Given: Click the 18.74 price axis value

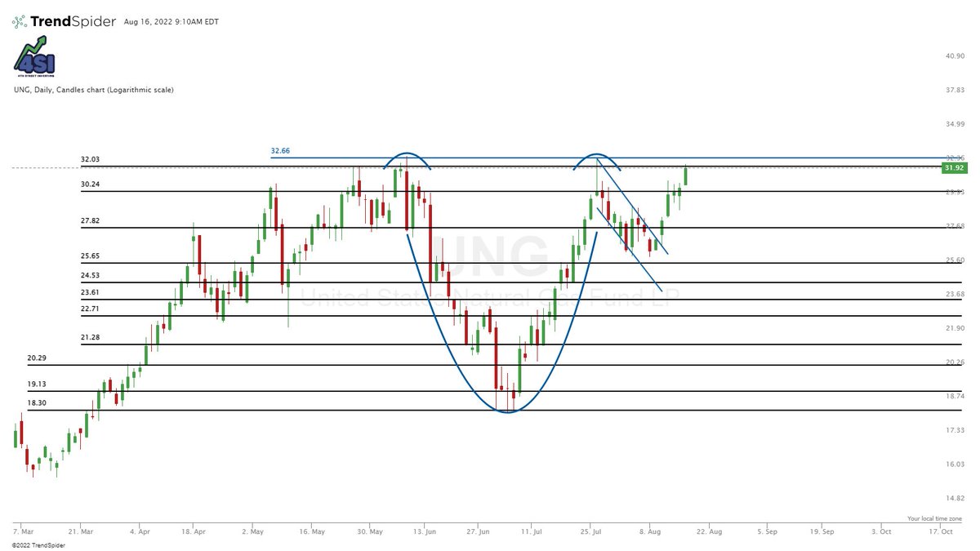Looking at the screenshot, I should pyautogui.click(x=955, y=396).
